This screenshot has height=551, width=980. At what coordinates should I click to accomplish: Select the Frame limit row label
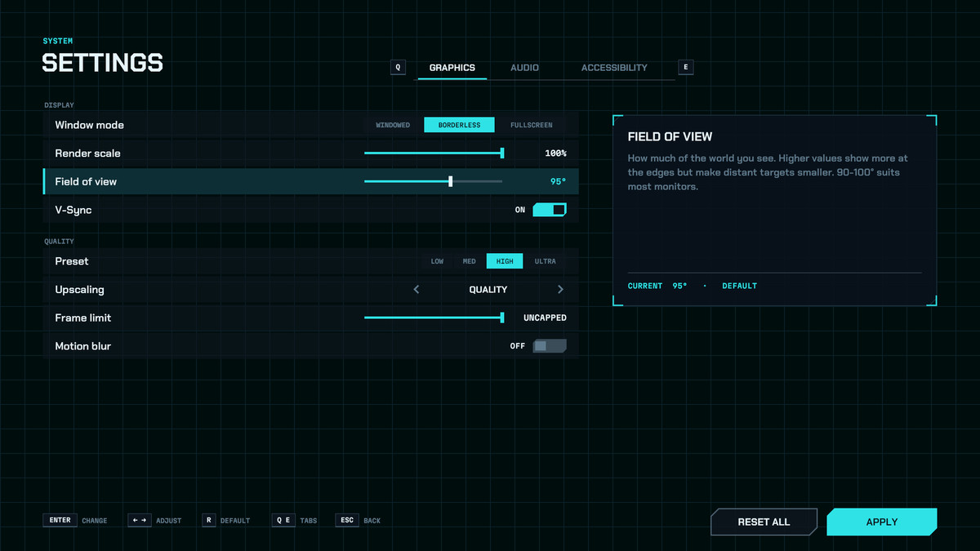[83, 318]
